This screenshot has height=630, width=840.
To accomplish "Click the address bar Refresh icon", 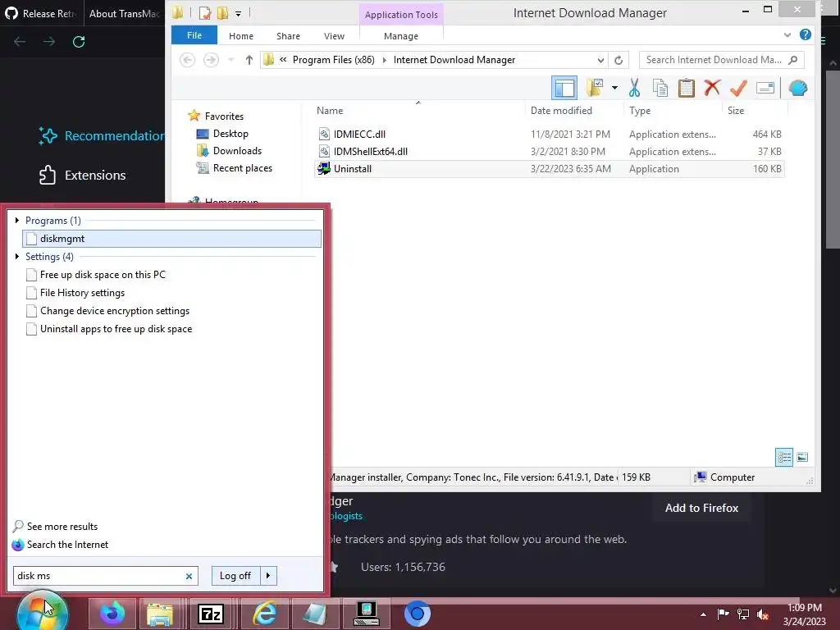I will coord(619,60).
